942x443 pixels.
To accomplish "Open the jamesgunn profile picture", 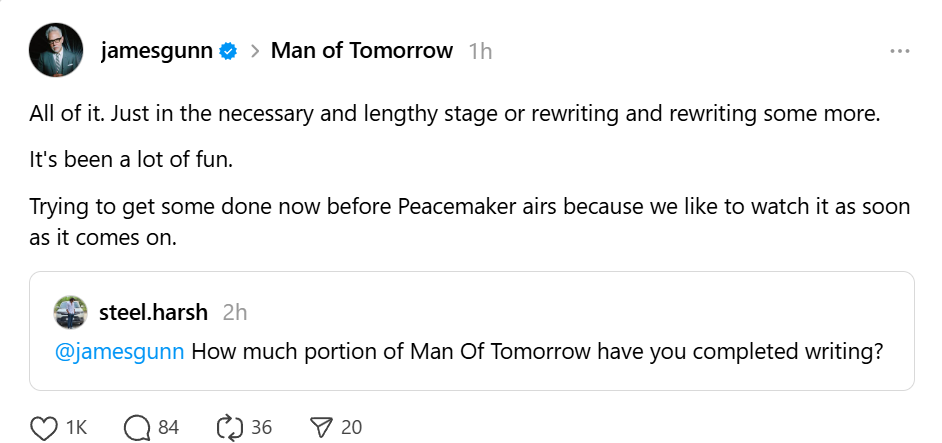I will click(55, 50).
